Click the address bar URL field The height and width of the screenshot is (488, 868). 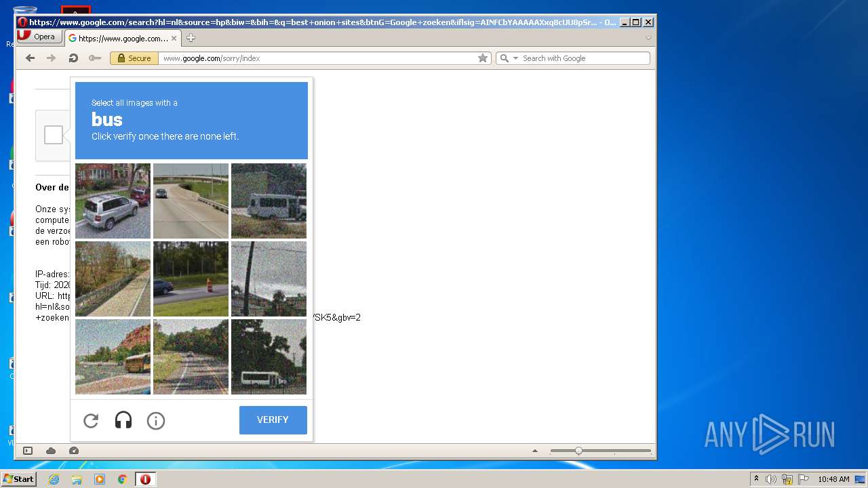[x=317, y=58]
